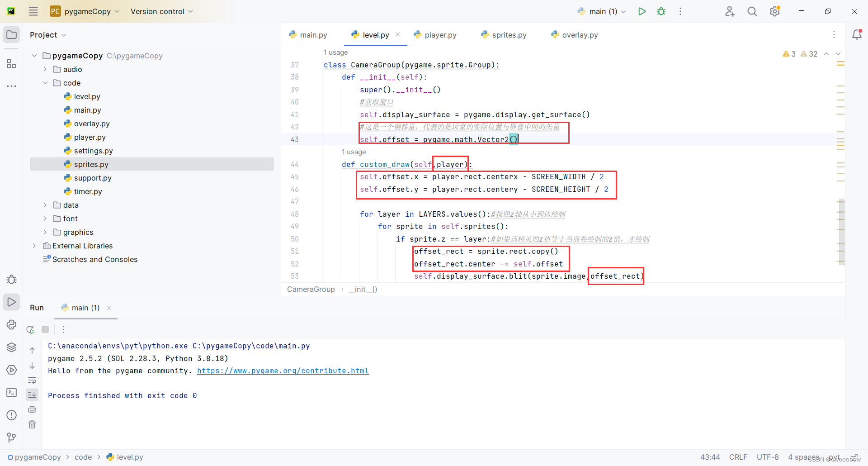Stop the running process button
Viewport: 868px width, 466px height.
[45, 329]
